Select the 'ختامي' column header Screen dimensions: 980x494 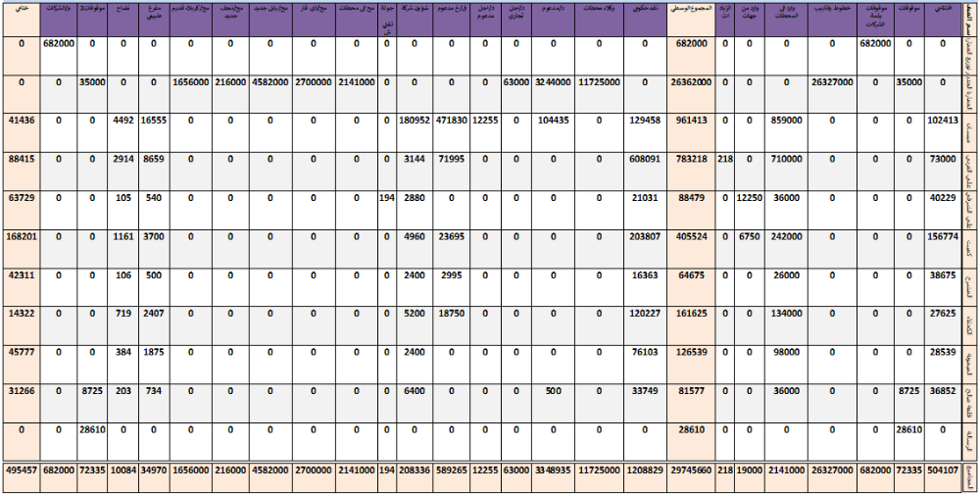click(x=22, y=19)
